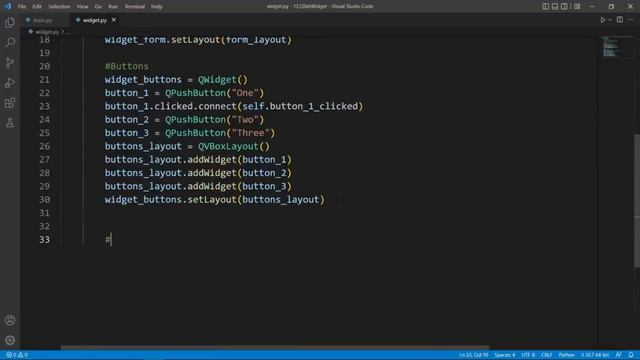Open the Go menu

[98, 7]
